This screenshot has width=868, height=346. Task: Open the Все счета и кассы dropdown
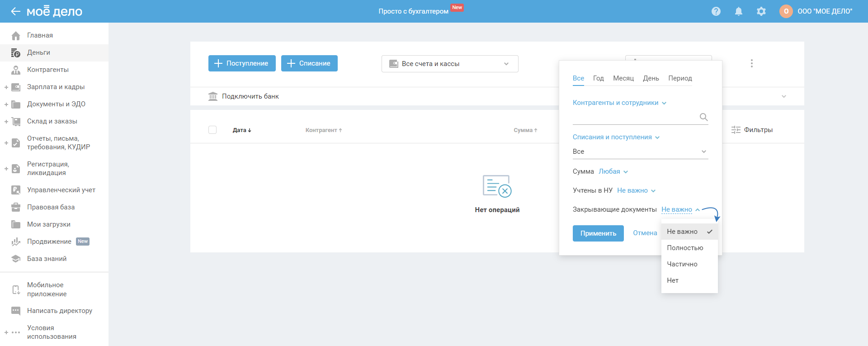click(x=450, y=64)
